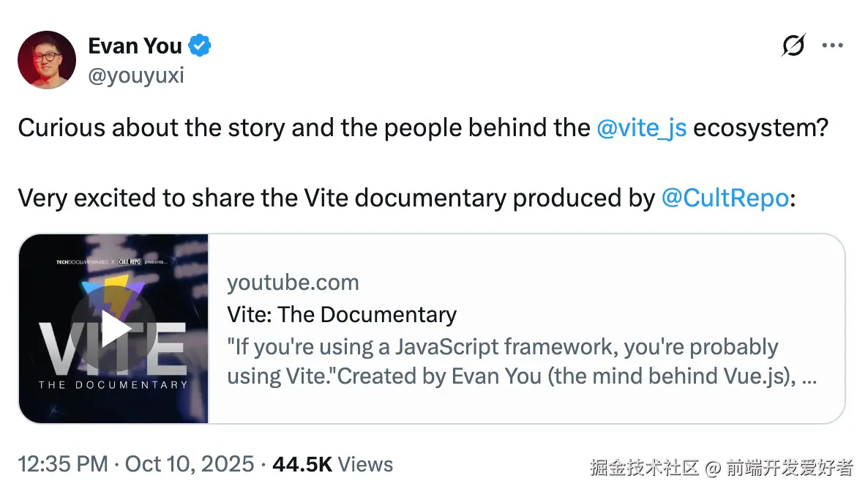868x492 pixels.
Task: View the 44.5K Views count
Action: pyautogui.click(x=332, y=464)
